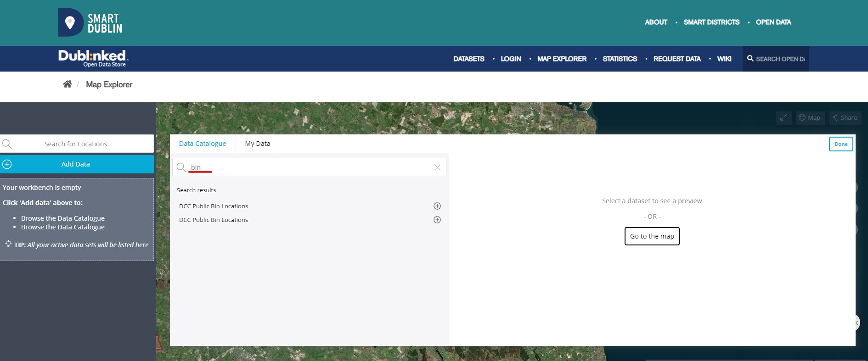The width and height of the screenshot is (868, 361).
Task: Add the first DCC Public Bin Locations result via its plus icon
Action: pos(437,206)
